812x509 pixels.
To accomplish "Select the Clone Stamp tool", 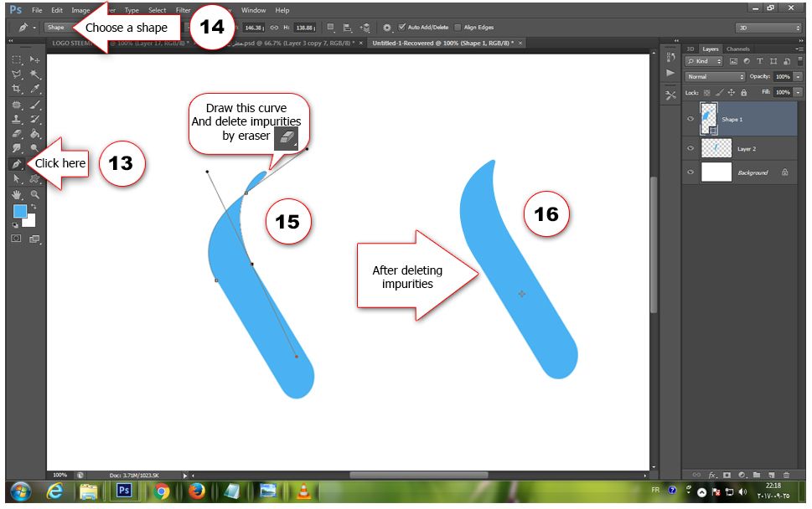I will [x=17, y=120].
